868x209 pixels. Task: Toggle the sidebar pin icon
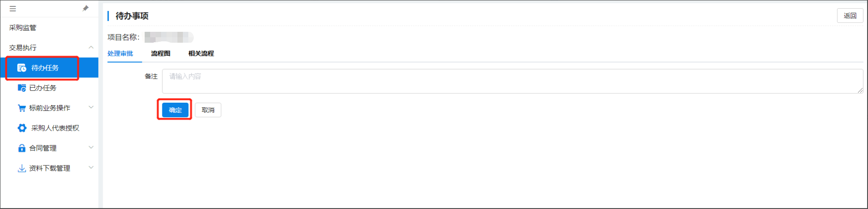(86, 8)
